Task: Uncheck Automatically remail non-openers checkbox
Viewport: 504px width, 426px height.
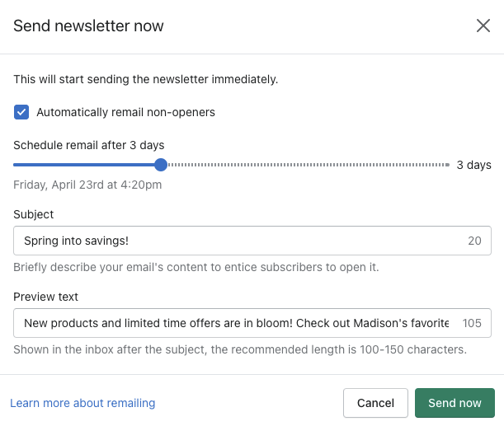Action: [21, 112]
